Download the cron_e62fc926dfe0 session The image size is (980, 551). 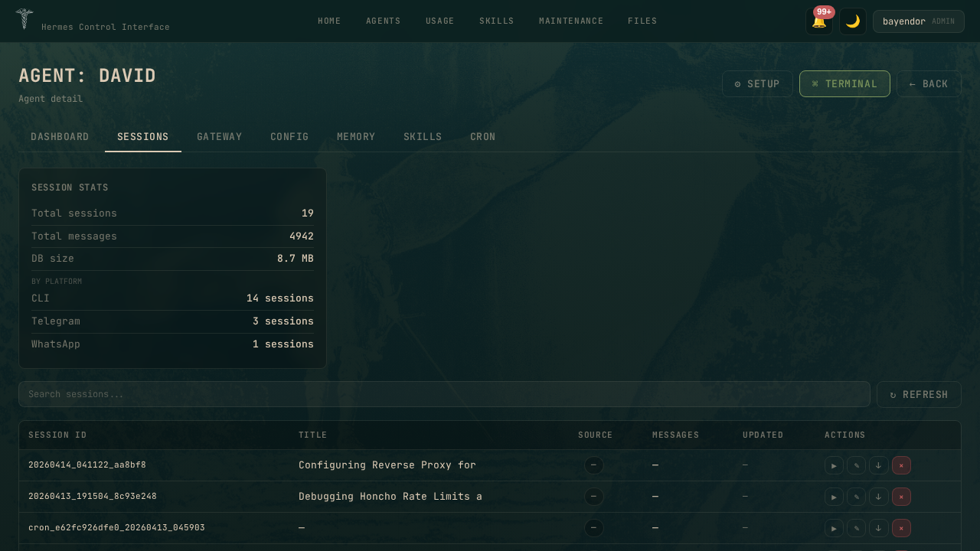pyautogui.click(x=878, y=528)
